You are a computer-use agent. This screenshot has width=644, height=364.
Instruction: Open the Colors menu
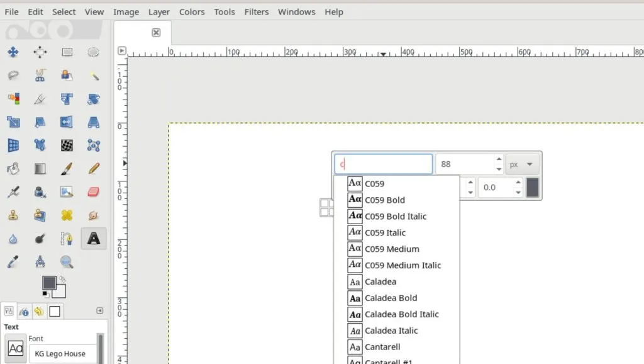point(192,12)
